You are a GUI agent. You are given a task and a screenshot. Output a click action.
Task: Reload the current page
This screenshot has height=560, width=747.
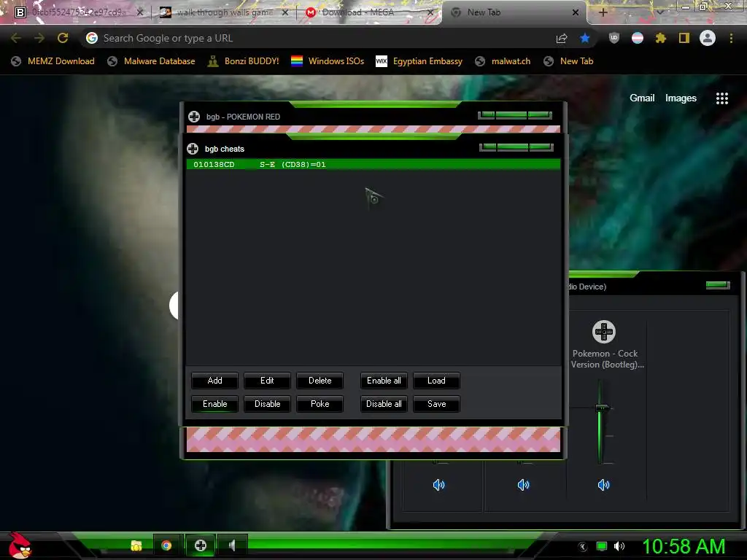click(63, 38)
